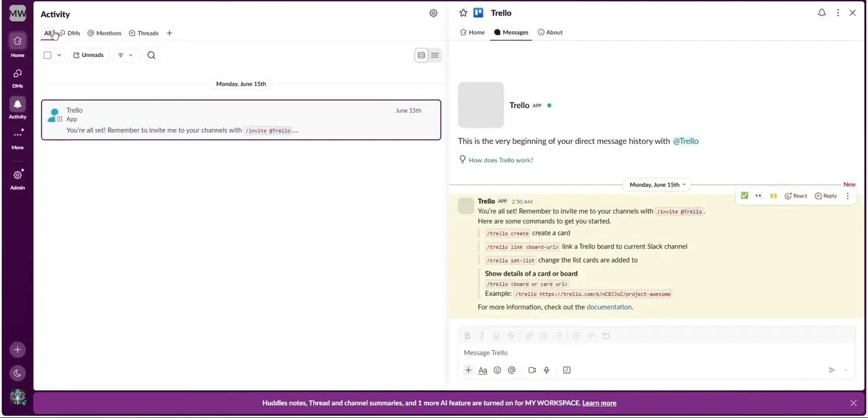Switch to Trello Messages tab

click(x=511, y=33)
